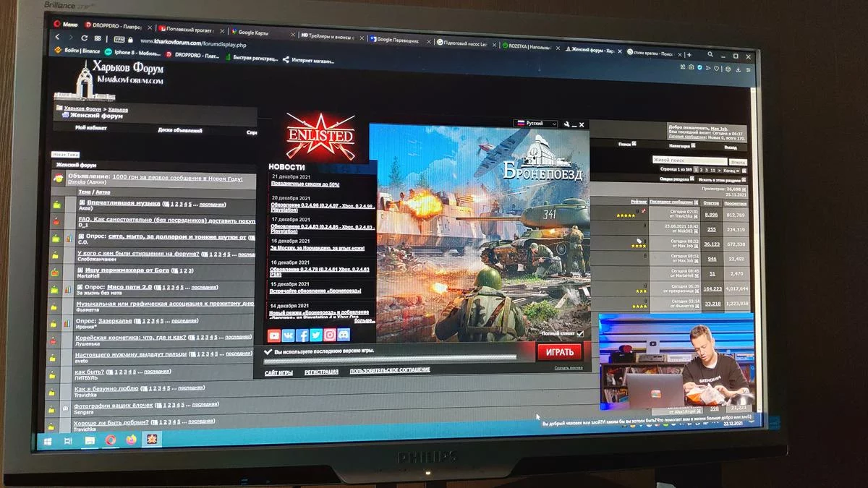
Task: Open thread 'Настоящего мужчину выдадут пальцы'
Action: 131,354
